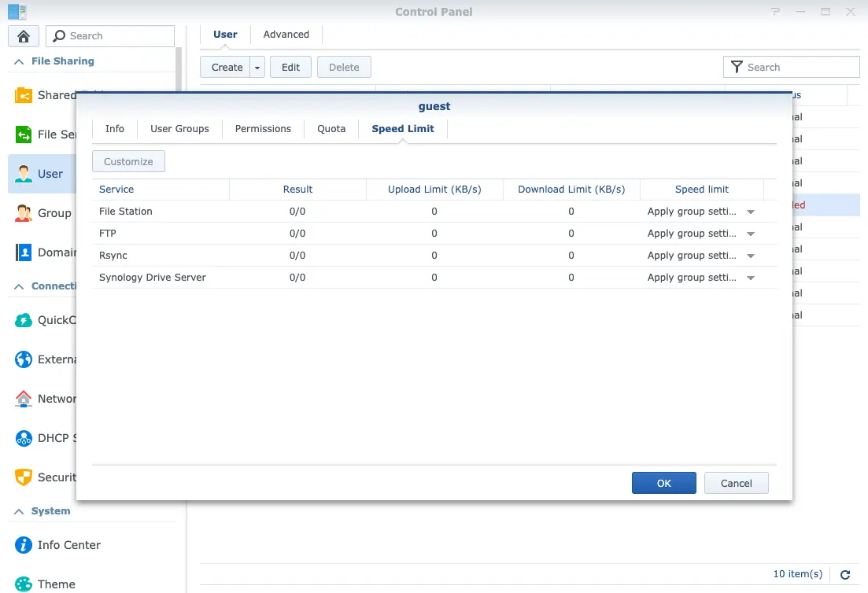Click the Speed limit column header
Image resolution: width=868 pixels, height=593 pixels.
(x=702, y=190)
